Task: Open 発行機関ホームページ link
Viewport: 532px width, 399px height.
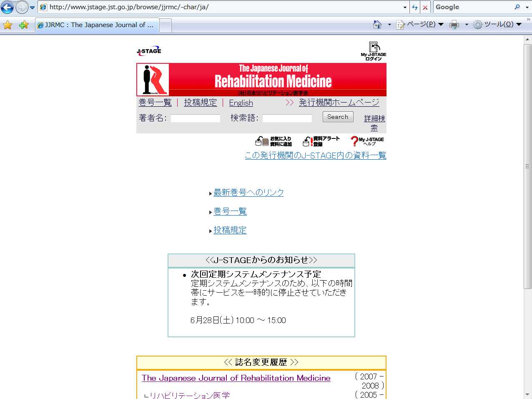Action: click(339, 103)
